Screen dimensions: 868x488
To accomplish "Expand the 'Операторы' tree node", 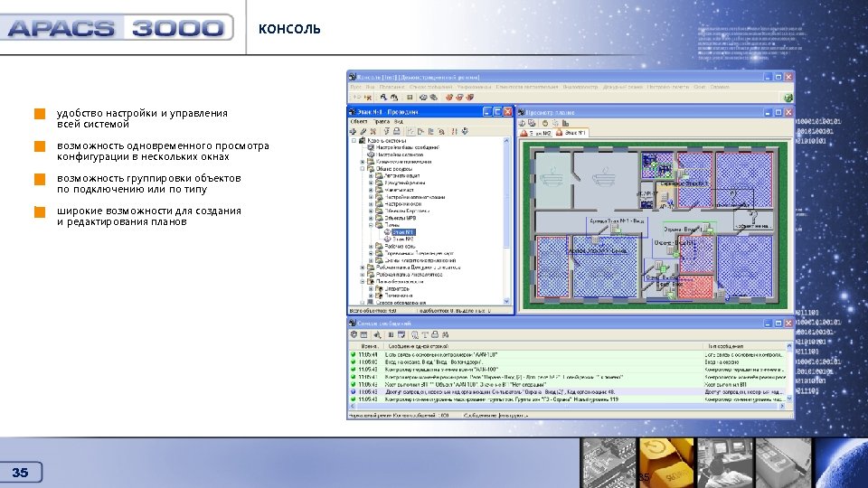I will 371,288.
